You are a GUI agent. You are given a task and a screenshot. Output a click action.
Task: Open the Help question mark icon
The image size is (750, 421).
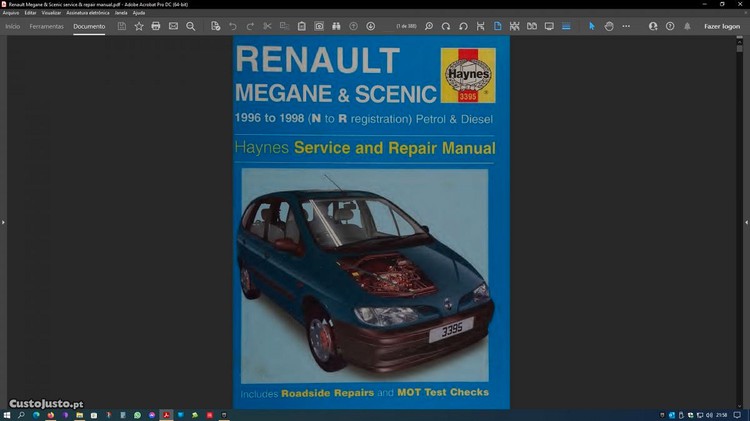point(670,26)
